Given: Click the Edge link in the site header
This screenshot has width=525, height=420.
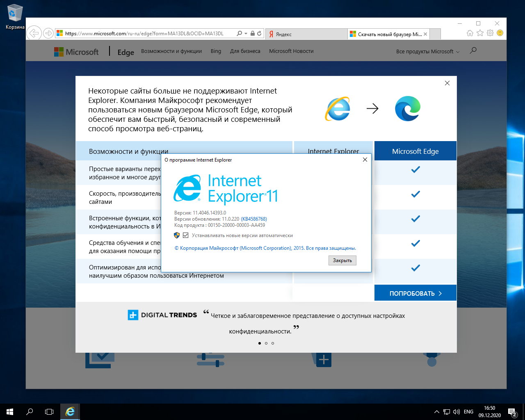Looking at the screenshot, I should (126, 52).
